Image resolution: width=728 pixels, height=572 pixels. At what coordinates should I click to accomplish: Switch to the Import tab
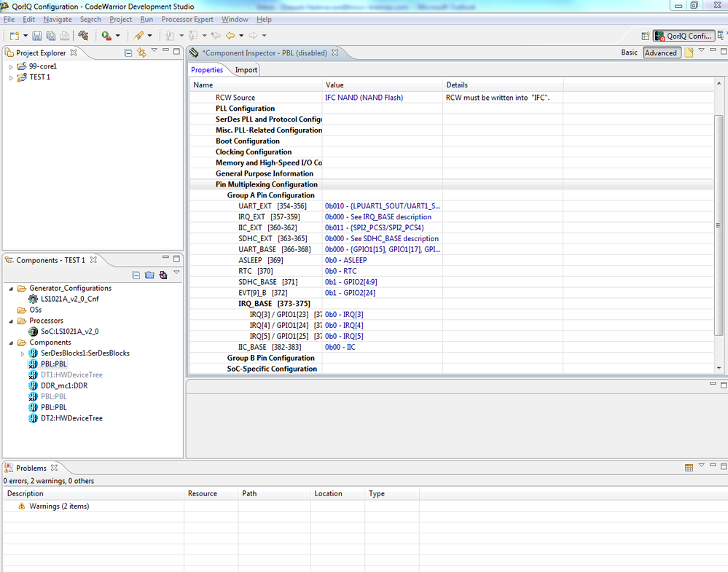246,70
